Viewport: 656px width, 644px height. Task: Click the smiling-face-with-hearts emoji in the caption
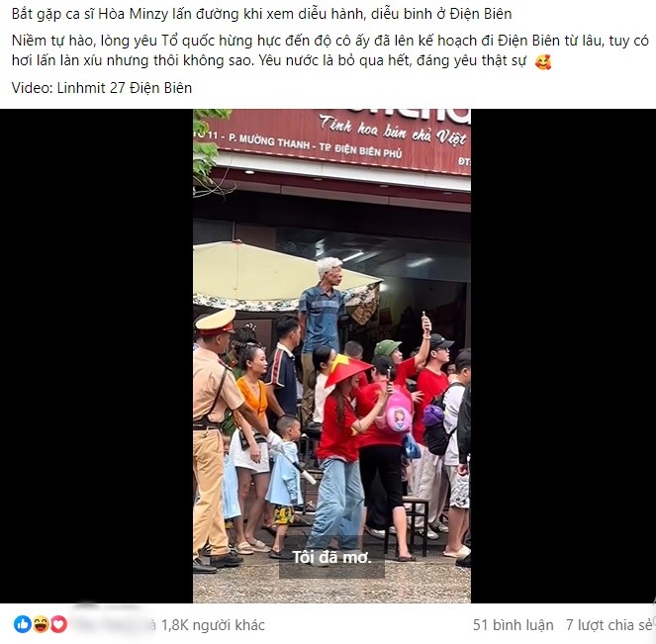pos(543,61)
